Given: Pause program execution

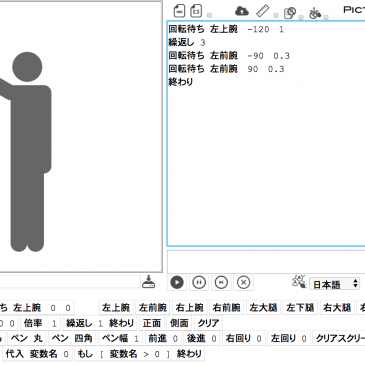Looking at the screenshot, I should coord(199,283).
